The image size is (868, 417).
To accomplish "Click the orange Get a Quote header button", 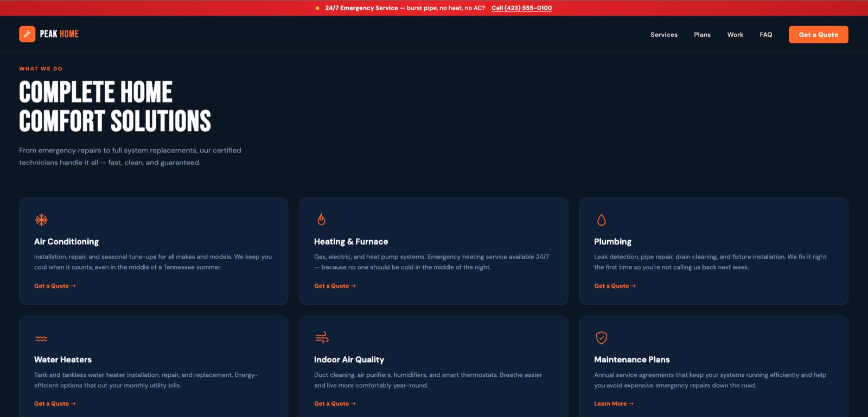I will pyautogui.click(x=818, y=35).
